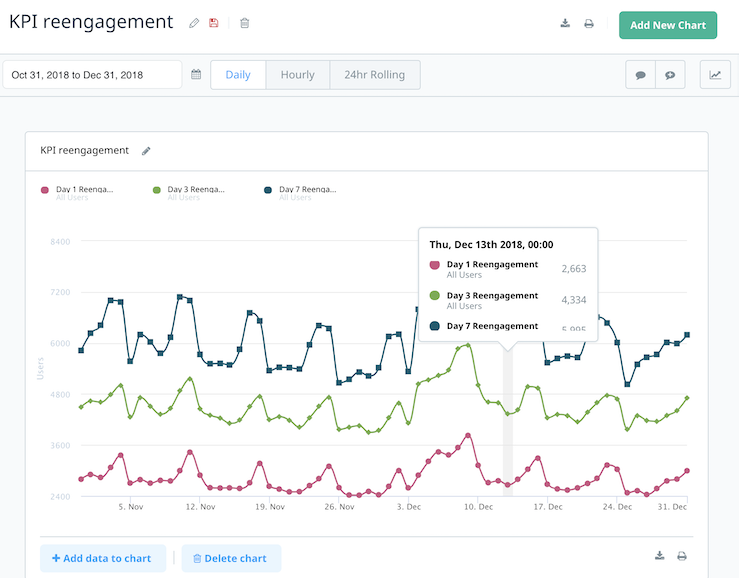The height and width of the screenshot is (578, 739).
Task: Click the red save dashboard icon
Action: [213, 23]
